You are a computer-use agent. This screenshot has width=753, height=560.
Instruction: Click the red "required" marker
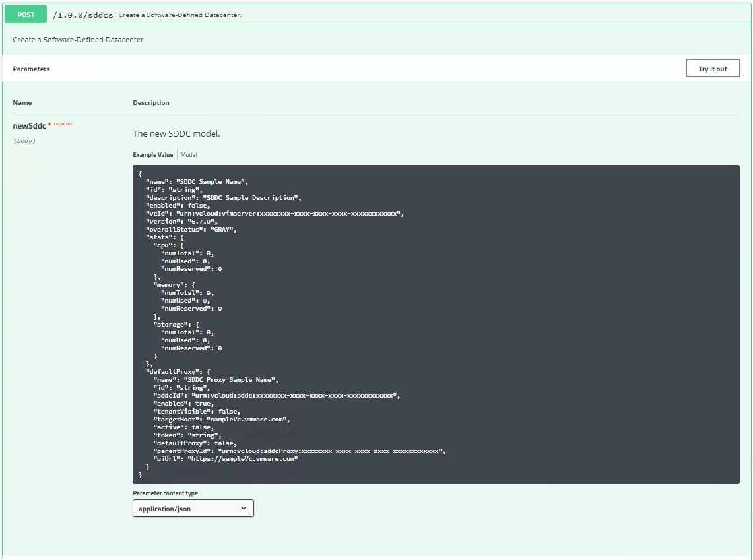coord(63,124)
